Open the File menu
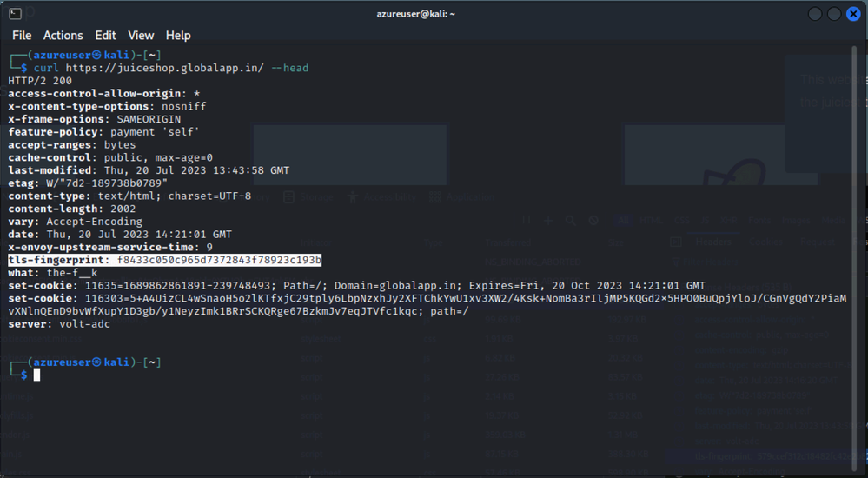This screenshot has height=478, width=868. (22, 36)
